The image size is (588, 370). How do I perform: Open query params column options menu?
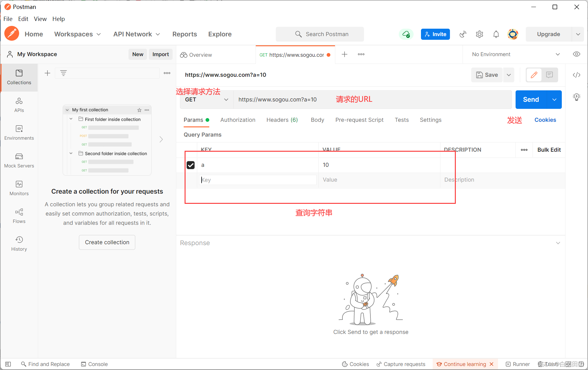tap(524, 150)
